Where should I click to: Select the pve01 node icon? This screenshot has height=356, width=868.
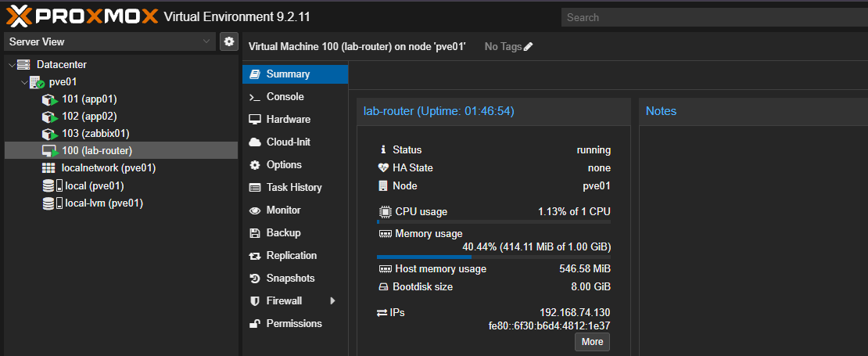click(37, 82)
